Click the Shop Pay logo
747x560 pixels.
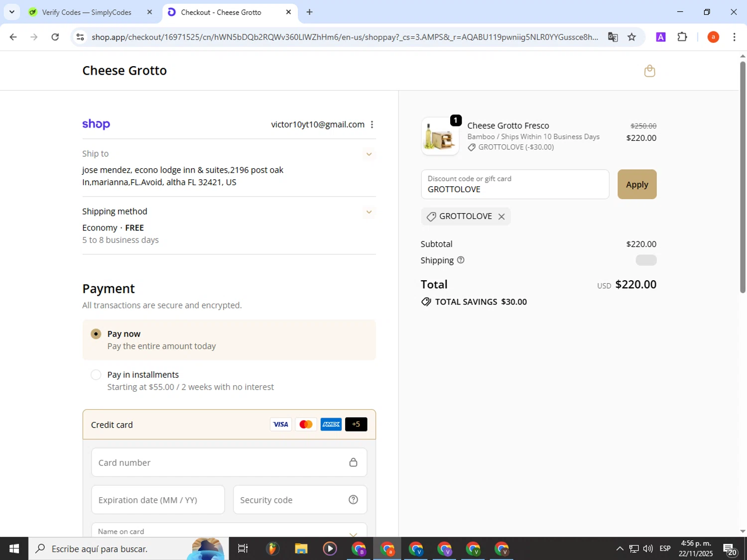tap(96, 124)
